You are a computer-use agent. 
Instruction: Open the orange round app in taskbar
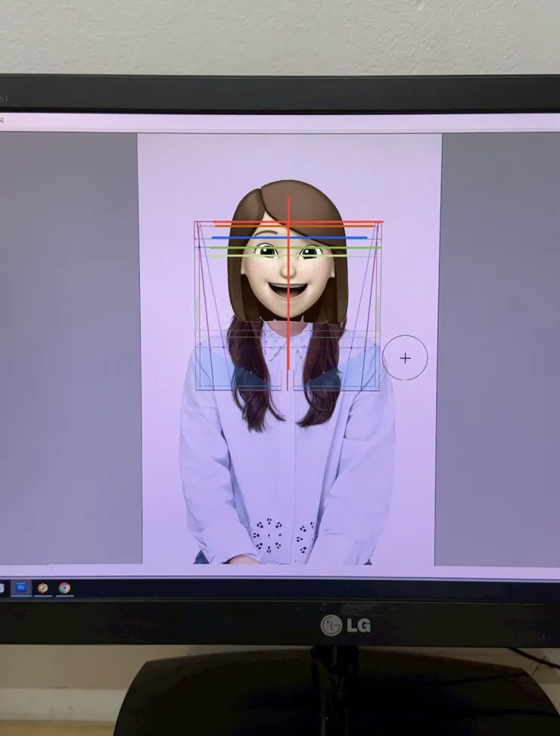coord(42,588)
